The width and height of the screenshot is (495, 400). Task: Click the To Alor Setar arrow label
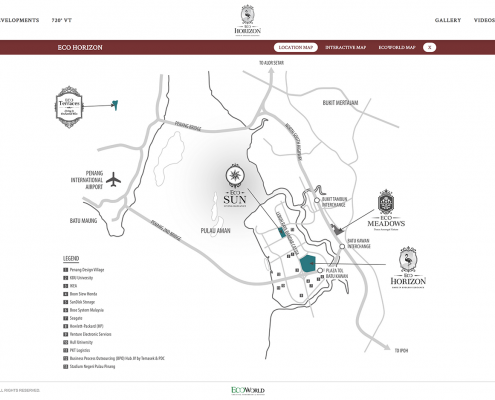[271, 63]
